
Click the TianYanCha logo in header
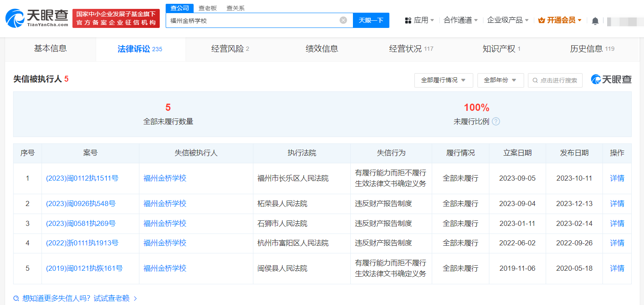click(x=37, y=18)
